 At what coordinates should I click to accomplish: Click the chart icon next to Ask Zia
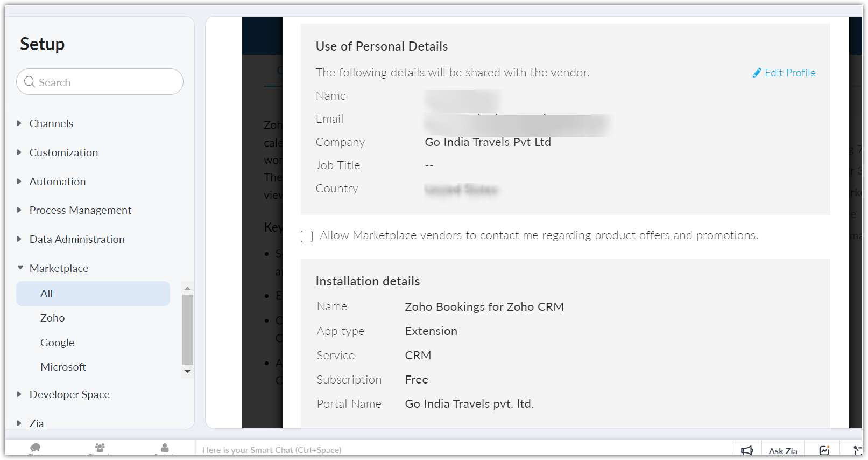[824, 450]
